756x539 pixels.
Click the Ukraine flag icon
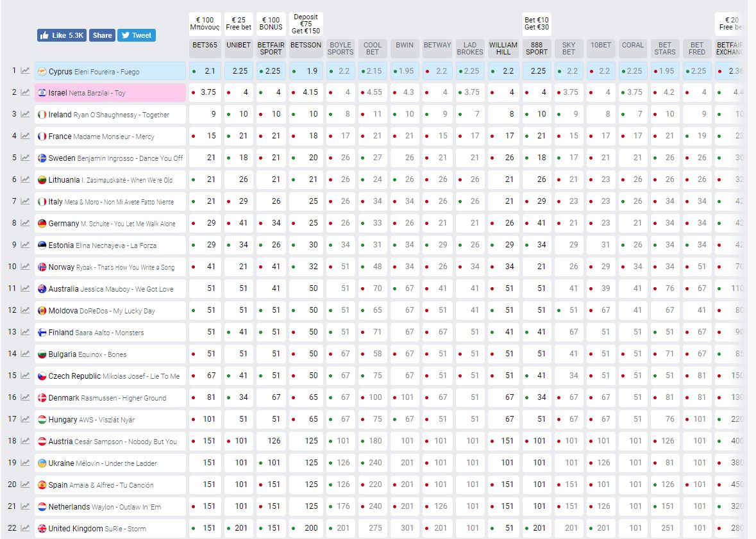(42, 463)
